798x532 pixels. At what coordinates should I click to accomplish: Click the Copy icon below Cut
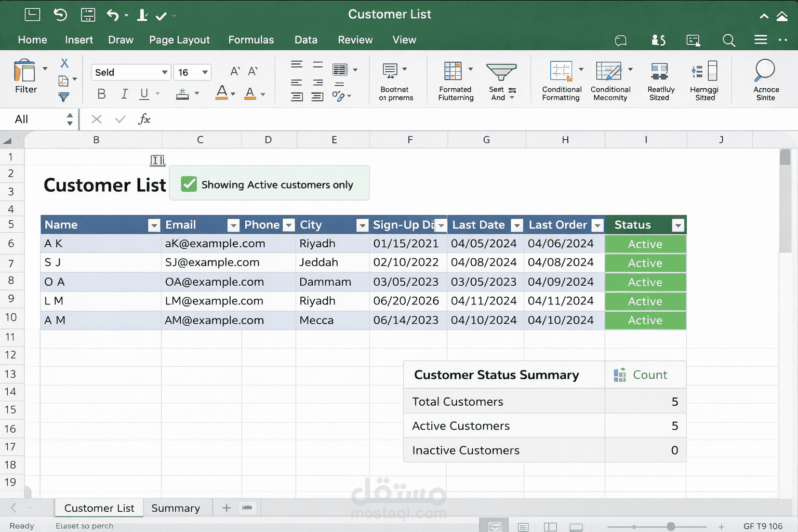pyautogui.click(x=63, y=81)
